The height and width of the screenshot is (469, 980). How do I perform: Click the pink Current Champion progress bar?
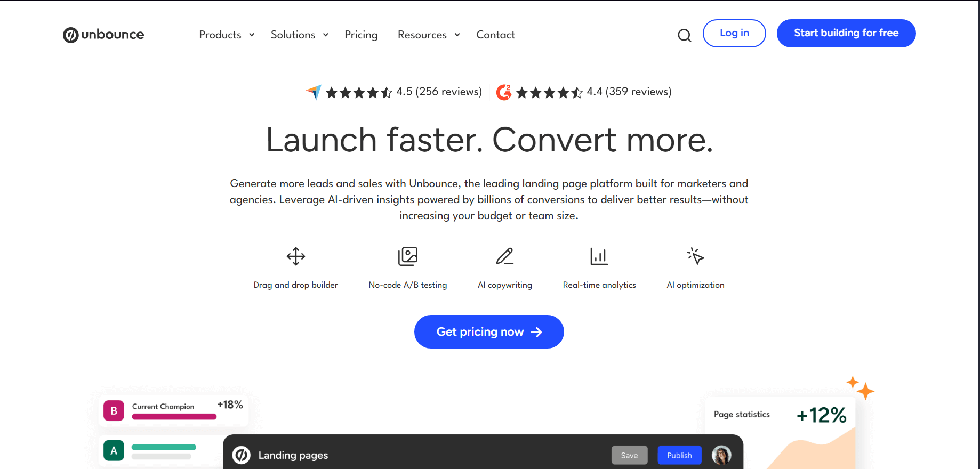174,417
